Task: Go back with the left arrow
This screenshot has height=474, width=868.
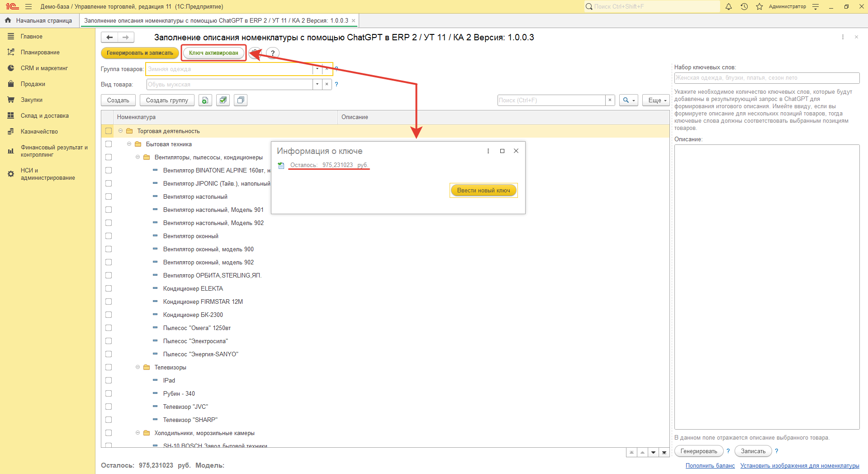Action: tap(109, 38)
